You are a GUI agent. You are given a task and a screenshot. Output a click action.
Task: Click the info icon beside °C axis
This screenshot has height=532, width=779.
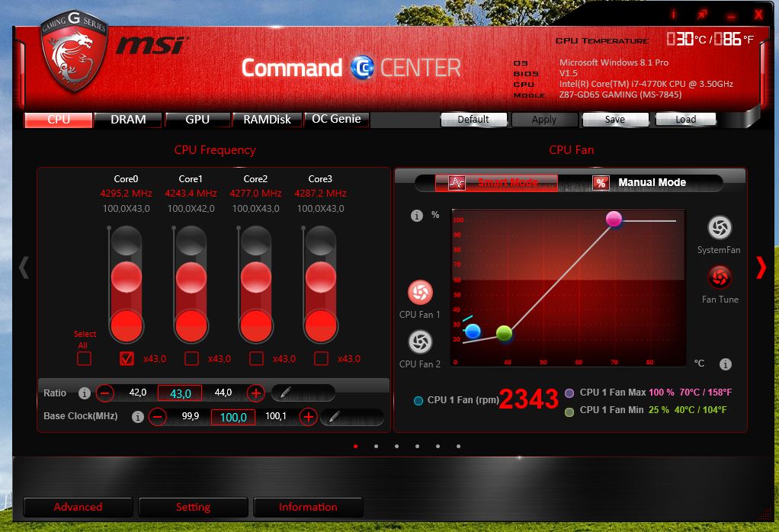(726, 364)
